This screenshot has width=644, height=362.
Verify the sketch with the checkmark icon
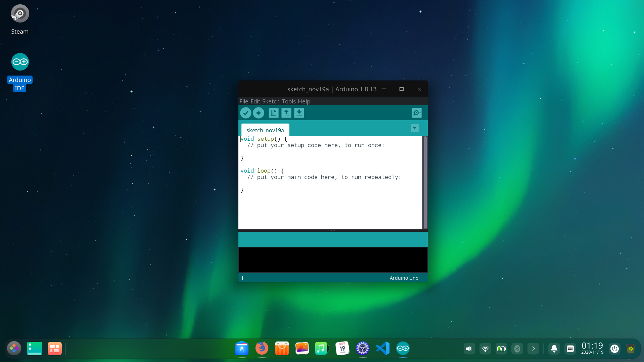tap(245, 113)
